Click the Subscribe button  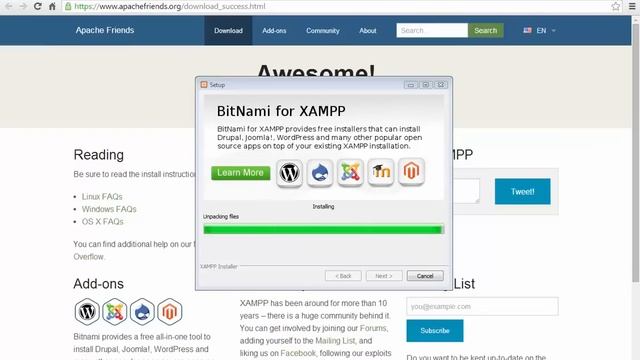point(435,331)
